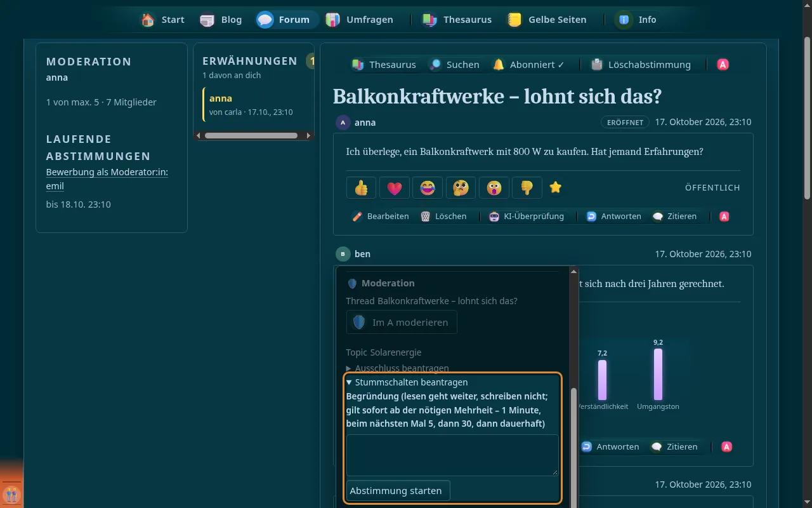Quote anna's post using Zitieren
This screenshot has height=508, width=812.
pyautogui.click(x=675, y=217)
